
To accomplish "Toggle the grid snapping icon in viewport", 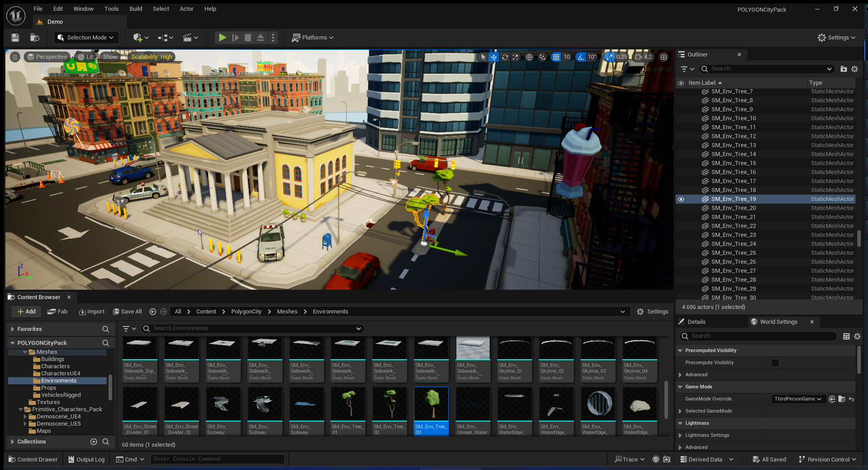I will 556,57.
